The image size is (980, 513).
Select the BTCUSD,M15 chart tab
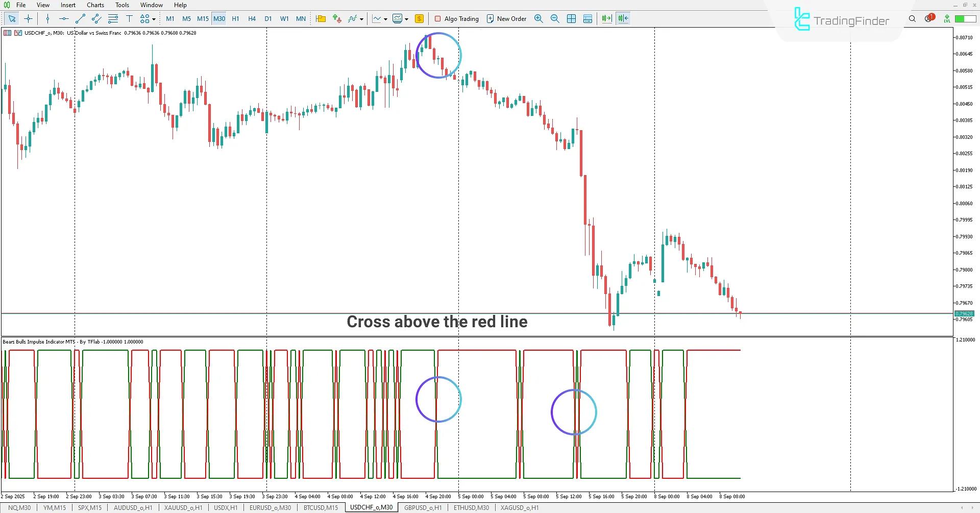coord(320,507)
